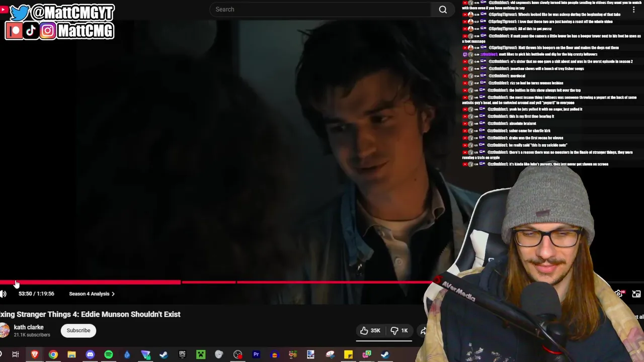Open the chat three-dot options menu
Screen dimensions: 644x362
point(633,10)
